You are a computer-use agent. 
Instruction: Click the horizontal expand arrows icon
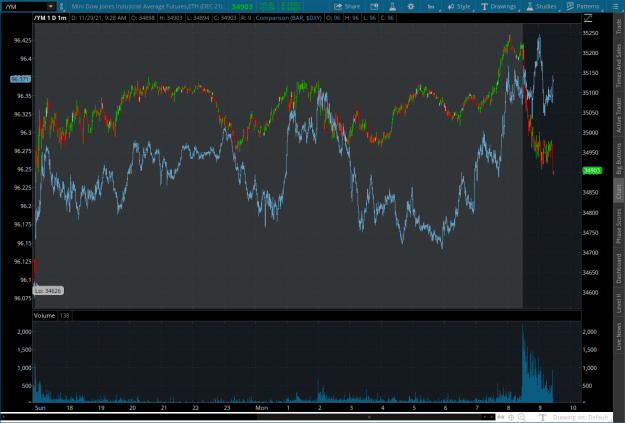click(501, 417)
